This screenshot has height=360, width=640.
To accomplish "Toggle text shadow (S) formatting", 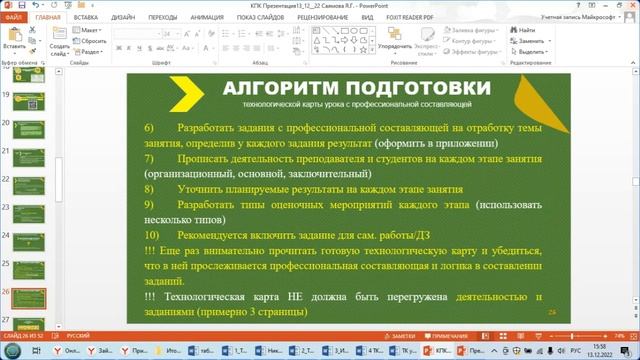I will point(150,48).
